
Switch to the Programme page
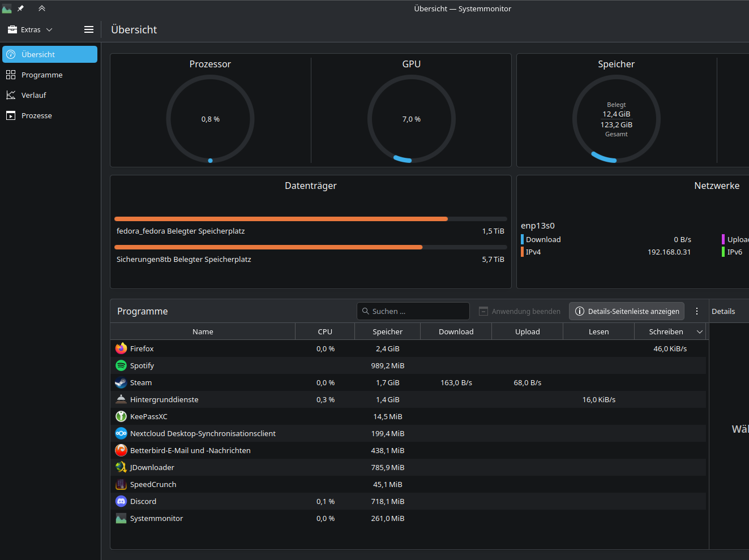pos(50,75)
